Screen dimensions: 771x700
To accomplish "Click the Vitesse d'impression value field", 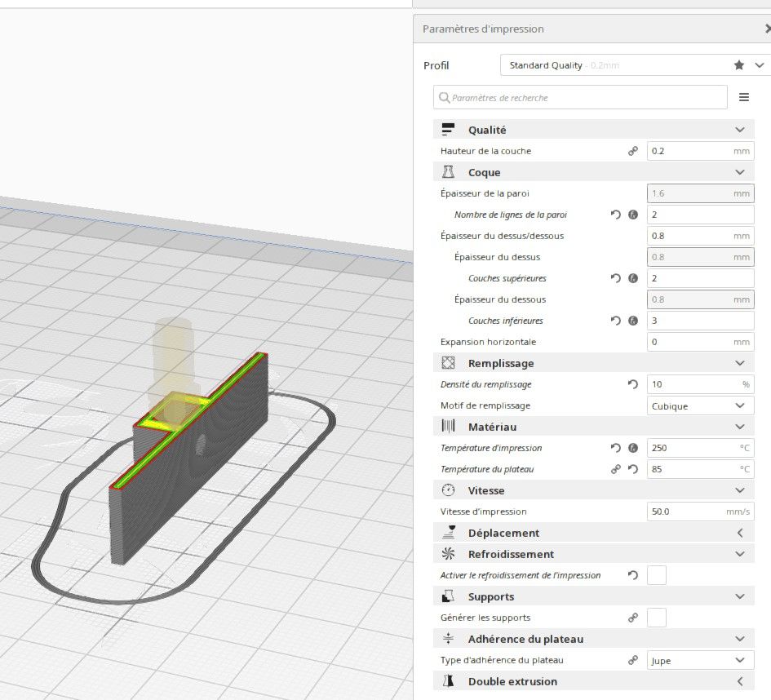I will 700,512.
